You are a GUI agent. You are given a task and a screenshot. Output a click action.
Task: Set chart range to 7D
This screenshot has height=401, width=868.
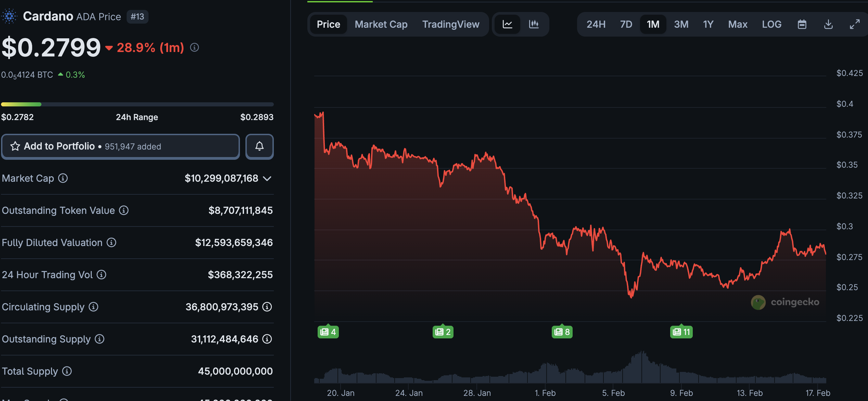[626, 24]
